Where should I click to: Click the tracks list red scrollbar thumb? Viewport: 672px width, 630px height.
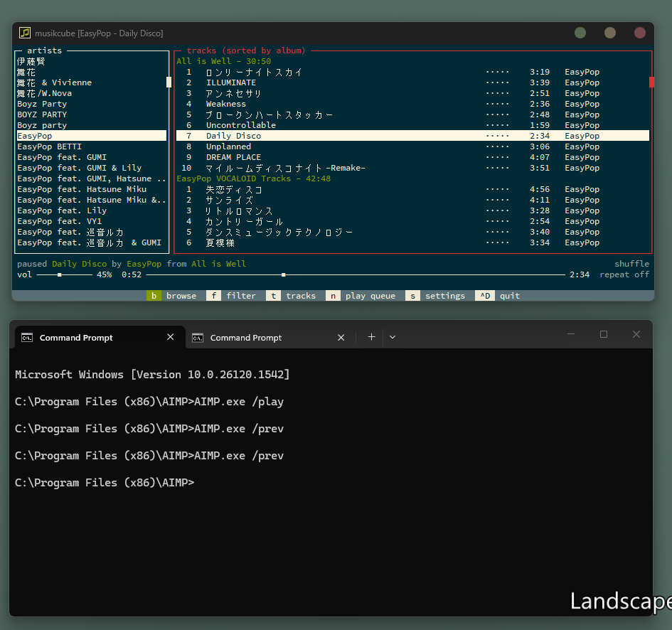pyautogui.click(x=651, y=82)
